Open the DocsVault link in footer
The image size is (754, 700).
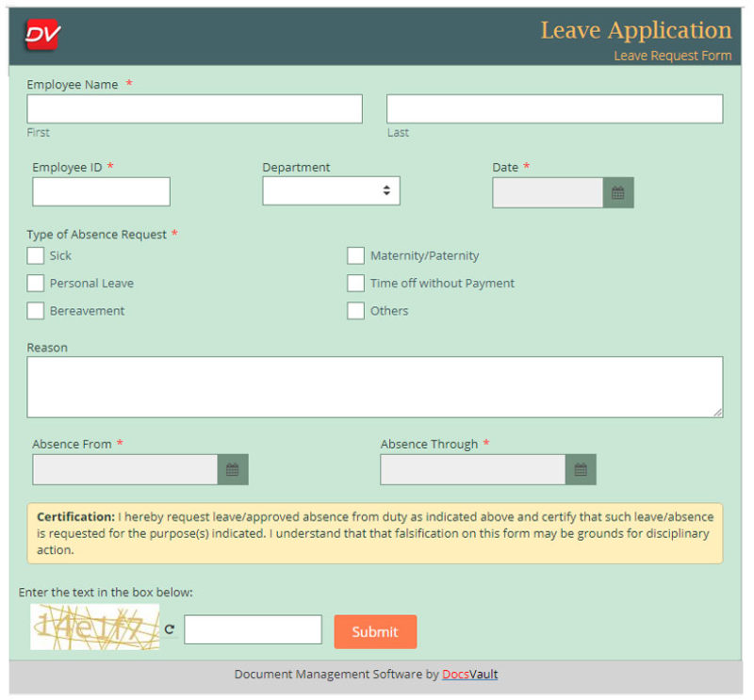point(468,674)
